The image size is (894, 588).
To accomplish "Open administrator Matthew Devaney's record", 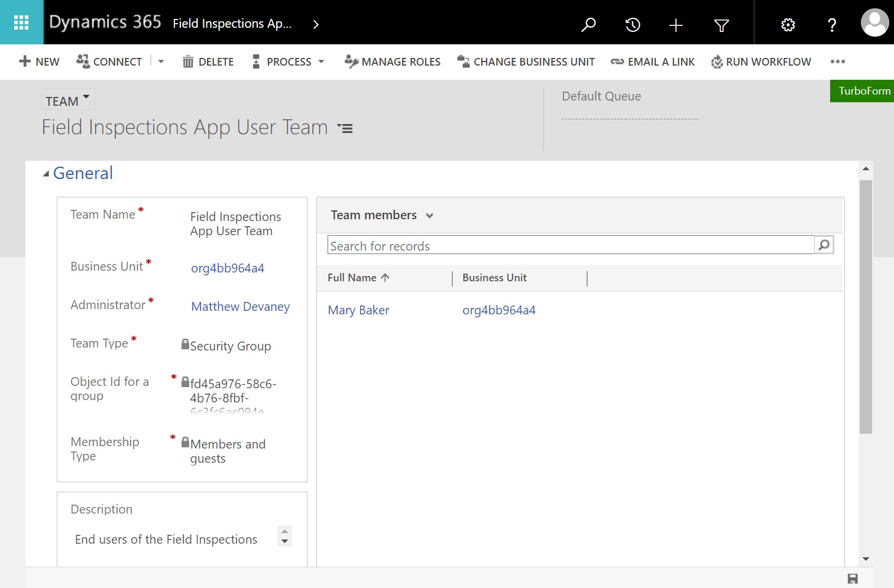I will click(x=240, y=306).
